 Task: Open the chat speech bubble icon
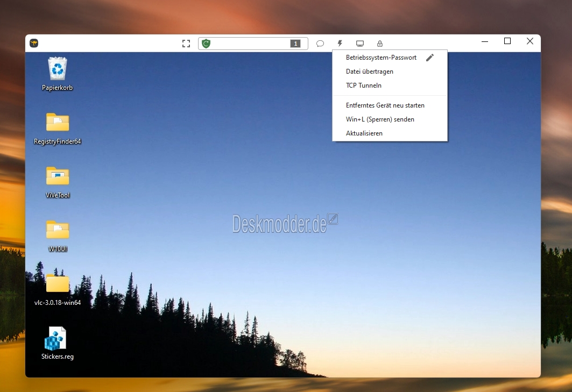point(320,44)
